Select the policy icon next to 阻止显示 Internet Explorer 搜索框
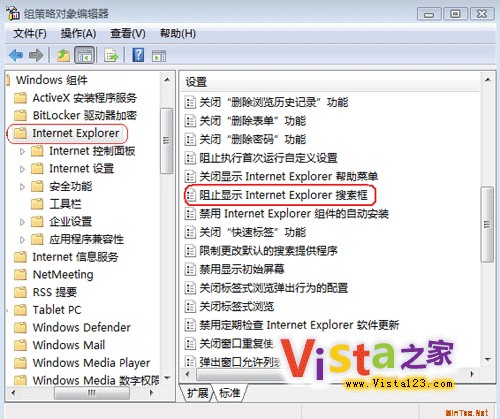The height and width of the screenshot is (419, 500). pyautogui.click(x=190, y=195)
